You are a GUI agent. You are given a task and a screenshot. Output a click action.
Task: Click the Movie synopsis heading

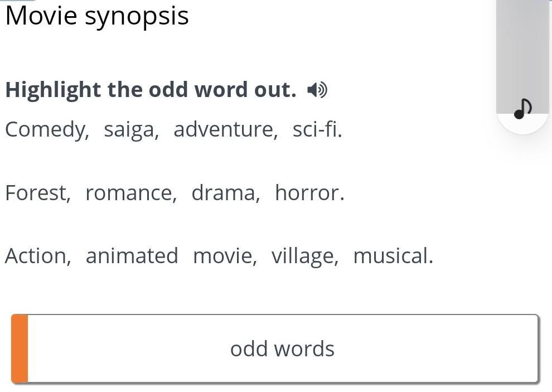tap(97, 16)
